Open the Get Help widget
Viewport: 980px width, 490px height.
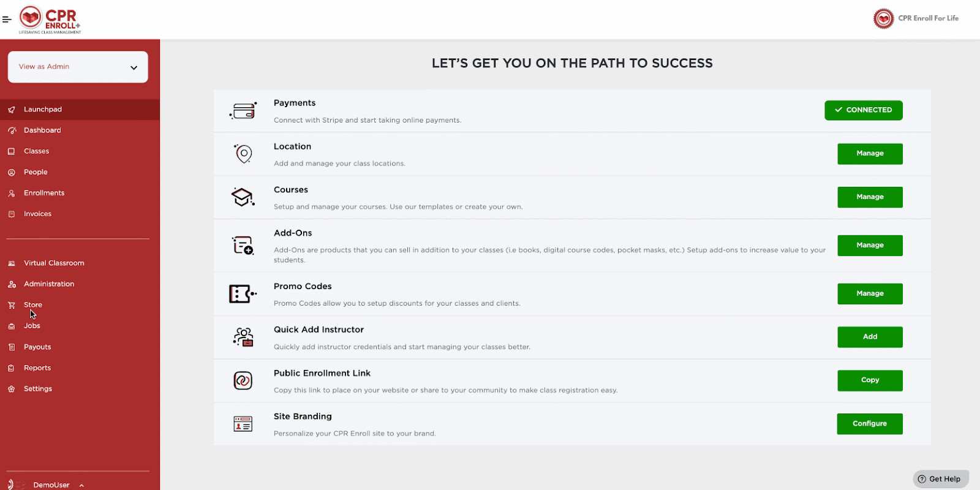(x=941, y=479)
